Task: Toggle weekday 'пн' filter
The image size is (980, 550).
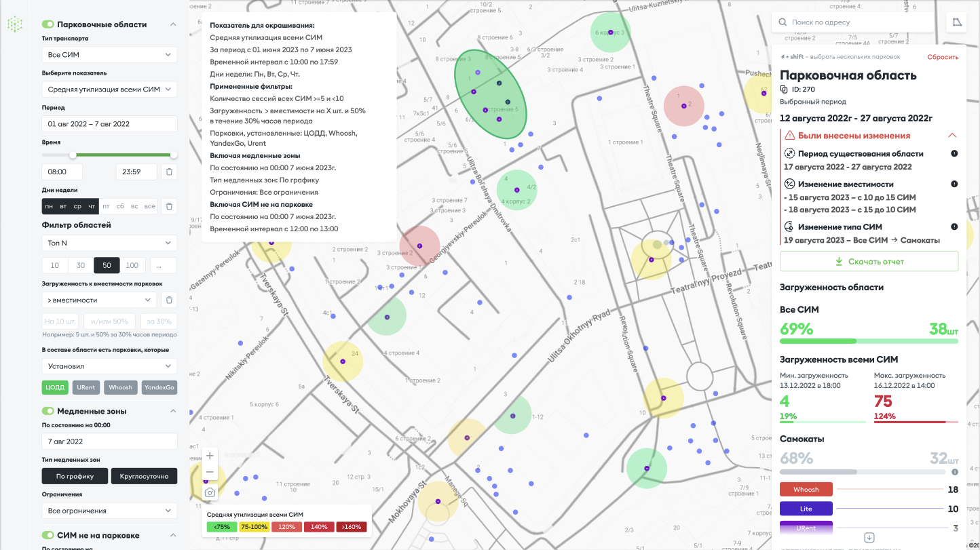Action: point(49,206)
